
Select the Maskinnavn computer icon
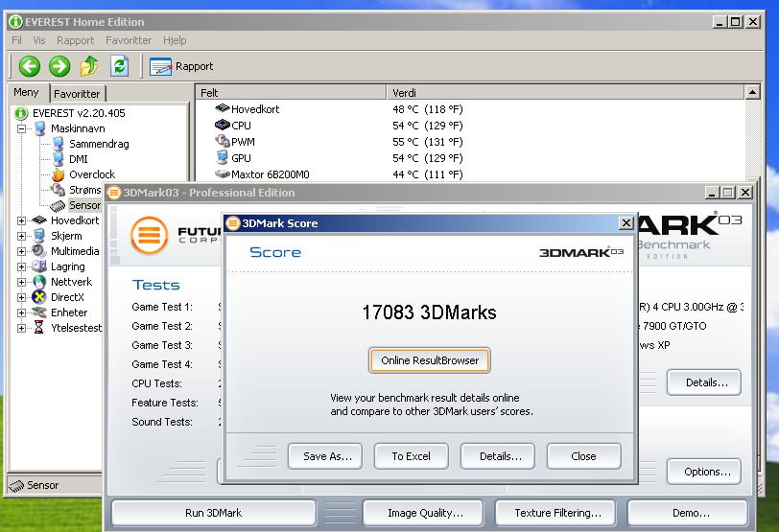click(x=40, y=128)
